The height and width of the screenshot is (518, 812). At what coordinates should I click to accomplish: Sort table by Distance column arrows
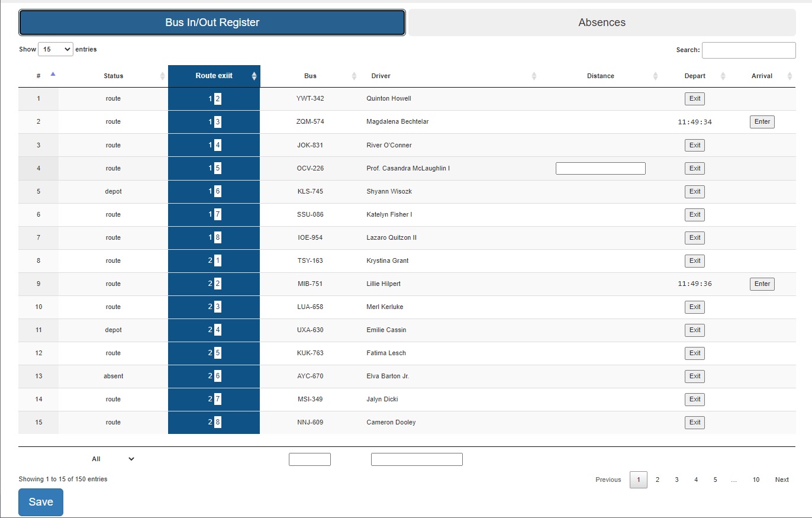click(x=655, y=76)
